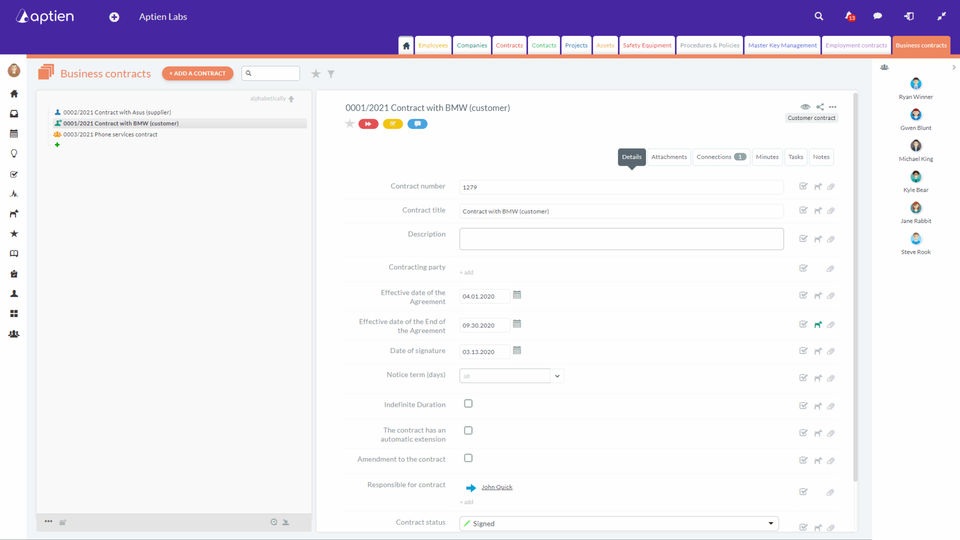The height and width of the screenshot is (540, 960).
Task: Click the Add a Contract button
Action: pyautogui.click(x=198, y=73)
